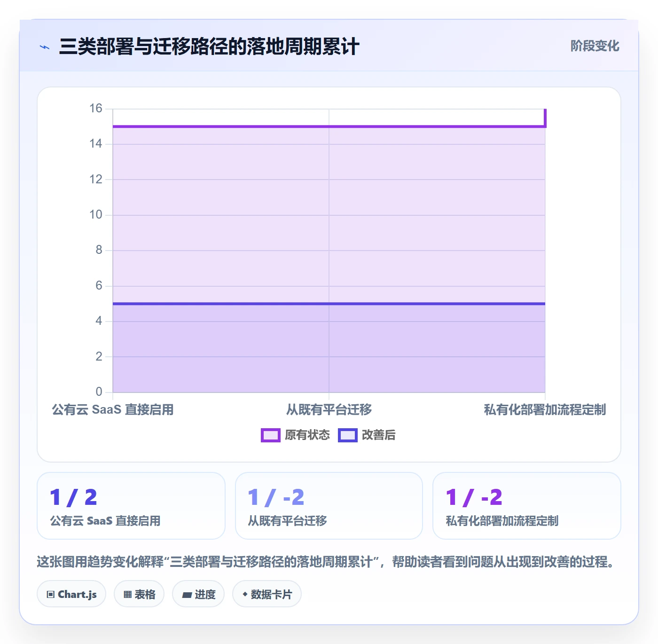The image size is (658, 644).
Task: Toggle the 改善后 legend label
Action: [x=378, y=435]
